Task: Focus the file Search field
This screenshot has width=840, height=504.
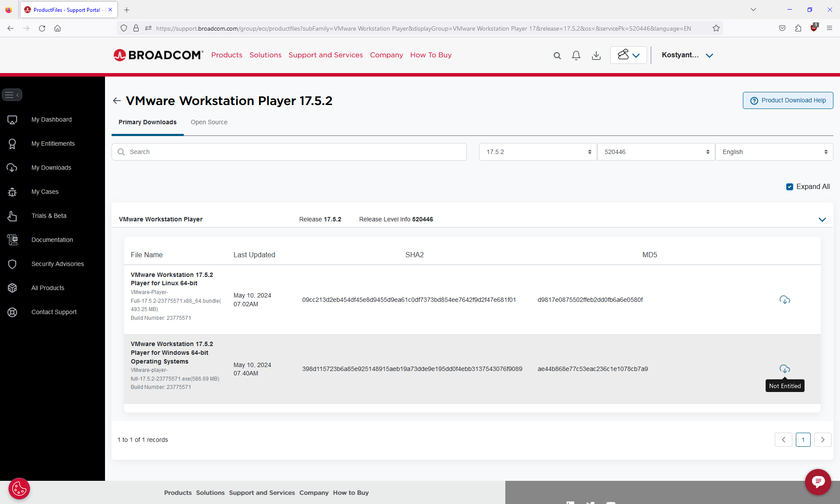Action: click(289, 152)
